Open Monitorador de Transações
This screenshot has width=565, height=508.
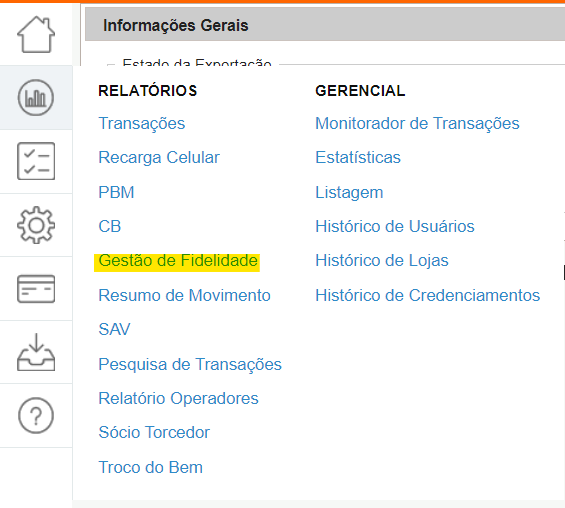tap(417, 124)
